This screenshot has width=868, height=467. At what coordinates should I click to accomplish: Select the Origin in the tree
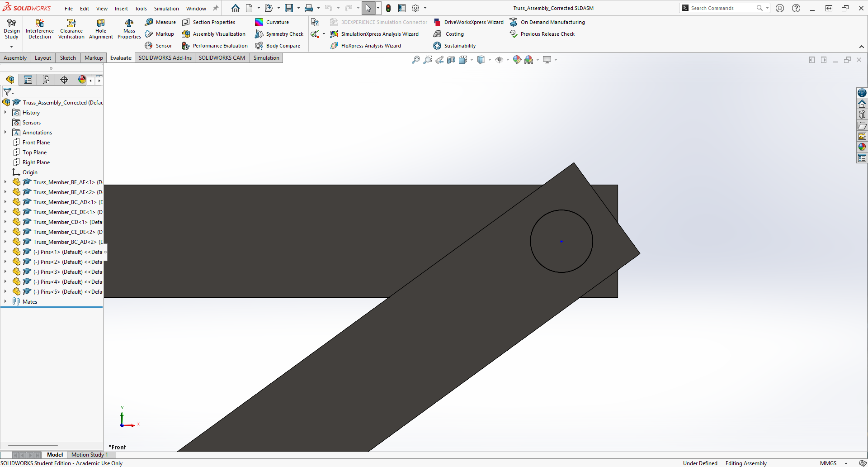(x=30, y=172)
